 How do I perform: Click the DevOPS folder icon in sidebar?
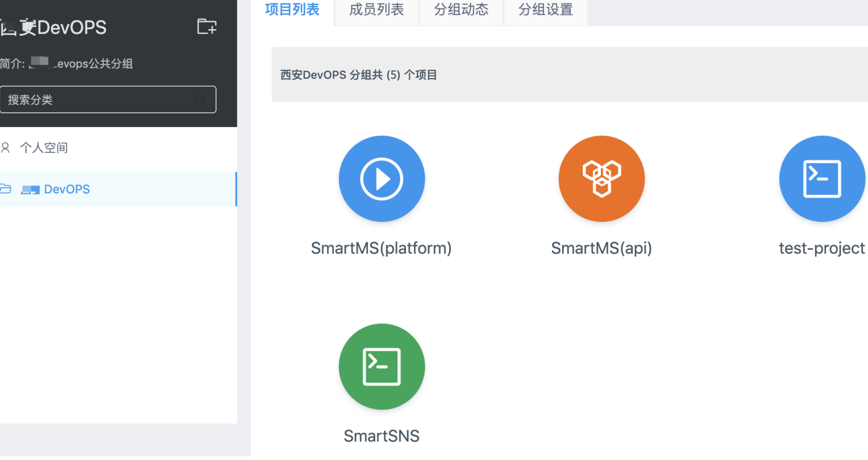6,189
